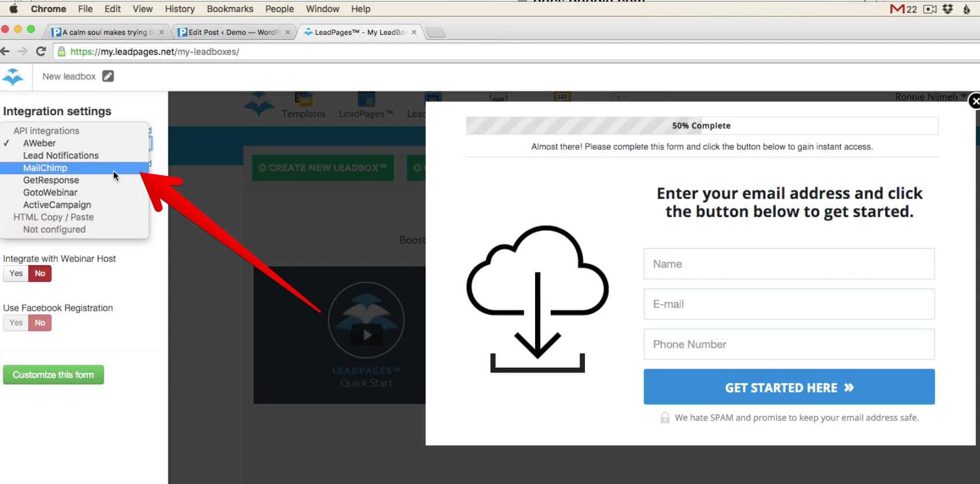Set Integrate with Webinar Host to Yes
Viewport: 980px width, 484px height.
tap(16, 273)
